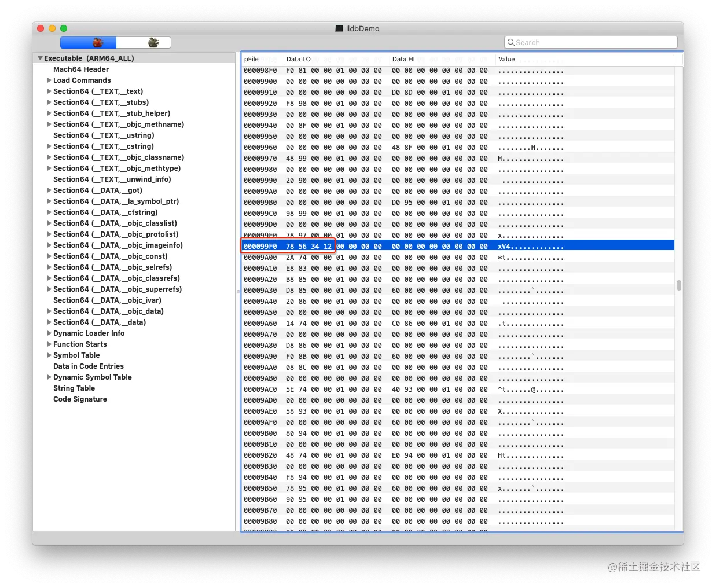Viewport: 716px width, 588px height.
Task: Expand the Symbol Table disclosure triangle
Action: point(49,355)
